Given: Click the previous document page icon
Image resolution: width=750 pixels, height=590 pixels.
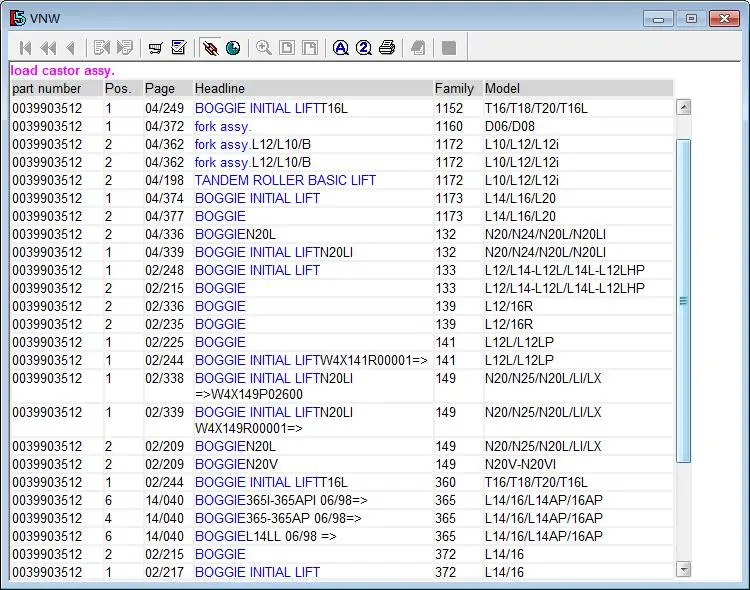Looking at the screenshot, I should [101, 48].
